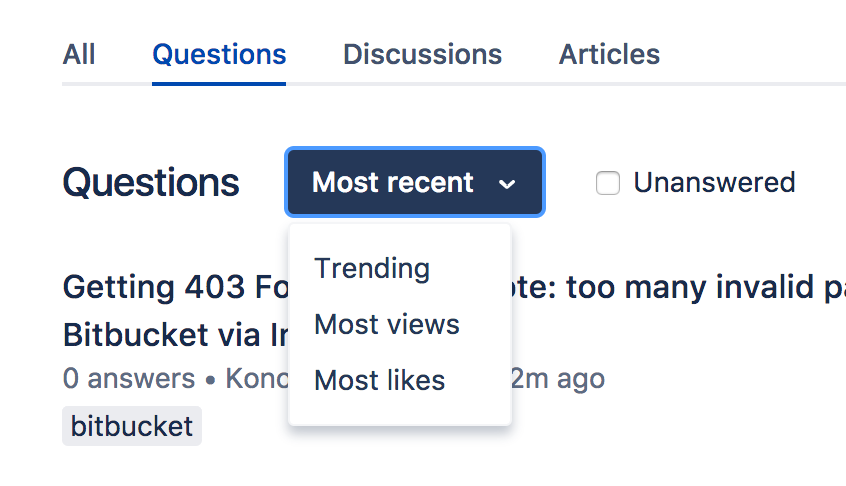Click the chevron arrow in Most recent button
This screenshot has height=486, width=846.
(507, 184)
